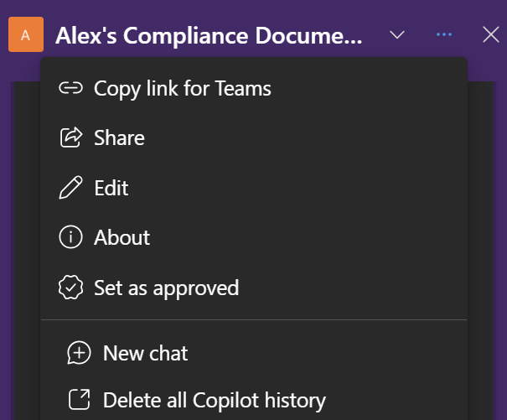Expand the chevron next to agent title
The image size is (507, 420).
[x=398, y=35]
